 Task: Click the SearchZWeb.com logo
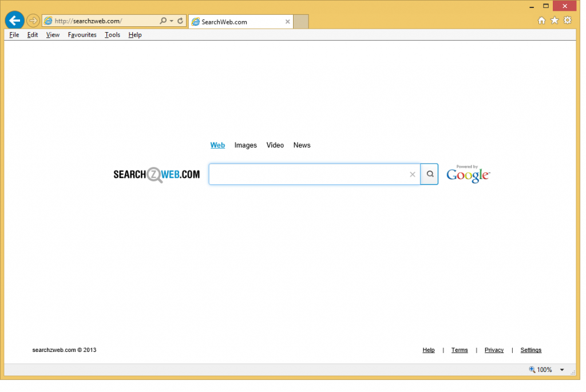click(x=157, y=175)
